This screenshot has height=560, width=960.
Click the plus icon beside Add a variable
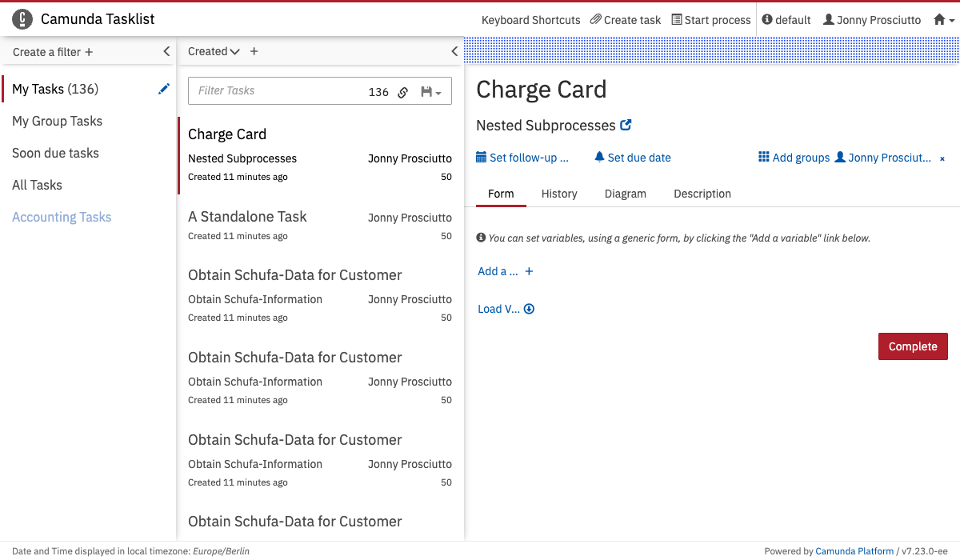[529, 271]
